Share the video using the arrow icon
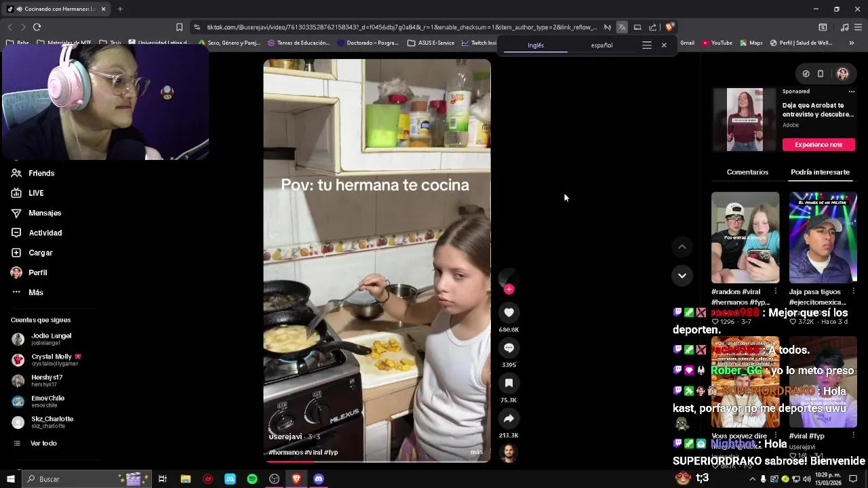868x488 pixels. (x=509, y=418)
